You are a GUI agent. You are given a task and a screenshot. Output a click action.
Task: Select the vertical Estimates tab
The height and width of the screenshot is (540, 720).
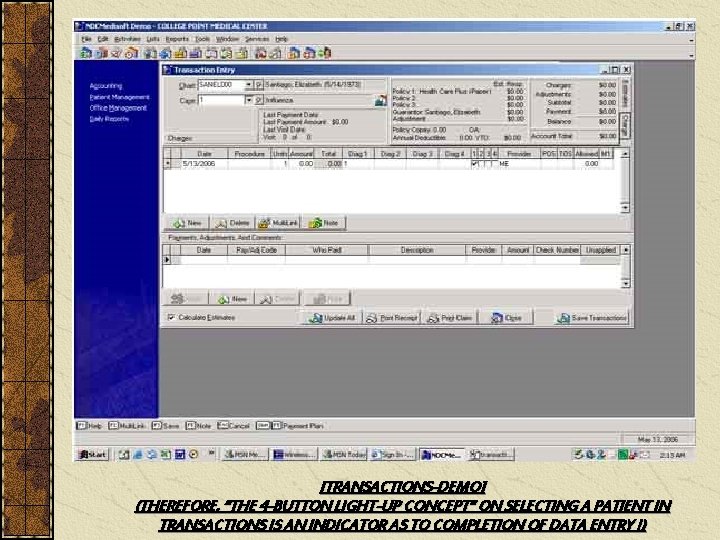(626, 94)
